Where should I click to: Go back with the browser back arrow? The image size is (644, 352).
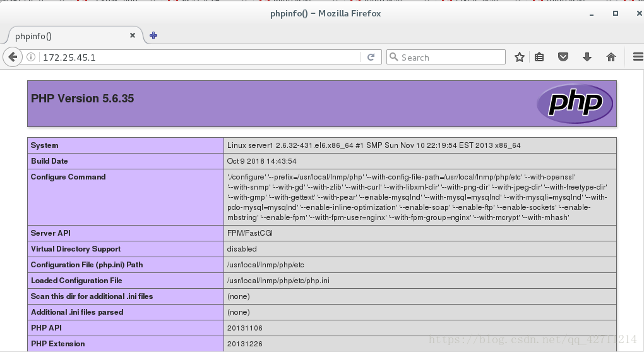click(13, 57)
